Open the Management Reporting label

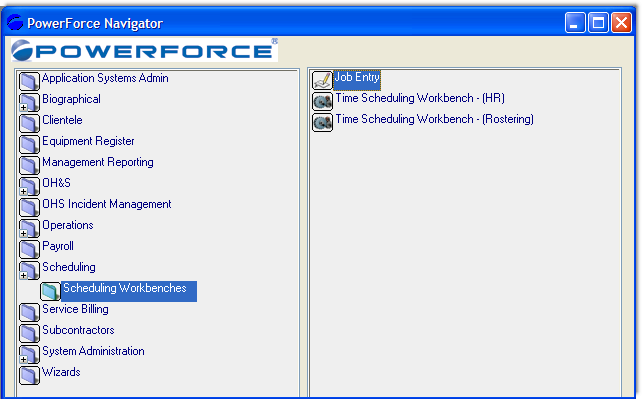pyautogui.click(x=98, y=162)
